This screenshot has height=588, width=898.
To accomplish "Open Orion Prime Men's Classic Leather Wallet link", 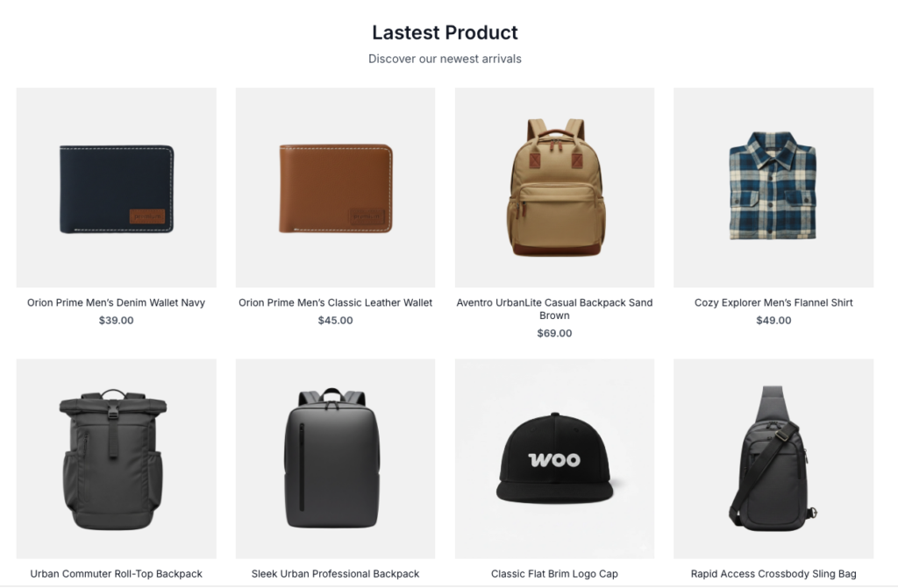I will pyautogui.click(x=335, y=302).
